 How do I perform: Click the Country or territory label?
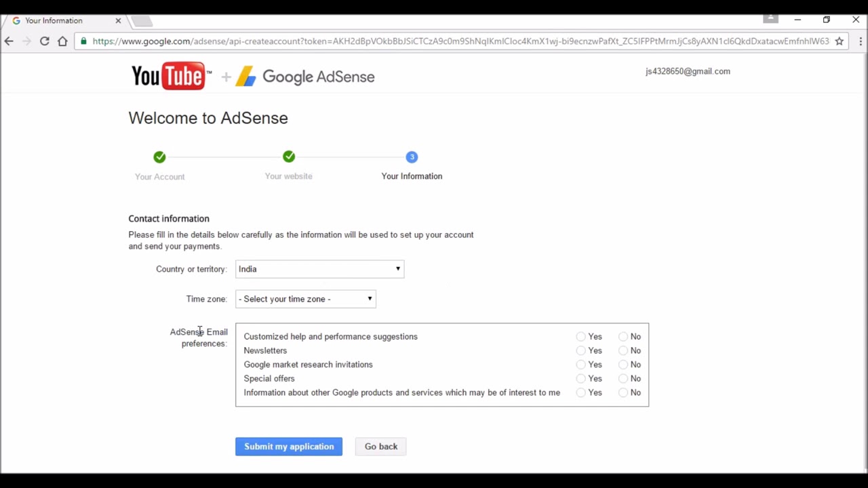click(191, 269)
